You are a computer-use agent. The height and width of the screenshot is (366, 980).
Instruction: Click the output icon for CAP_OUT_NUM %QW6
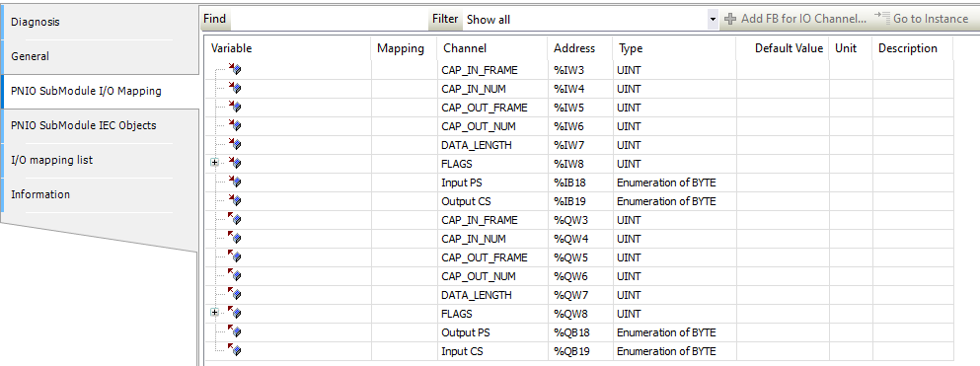(235, 276)
